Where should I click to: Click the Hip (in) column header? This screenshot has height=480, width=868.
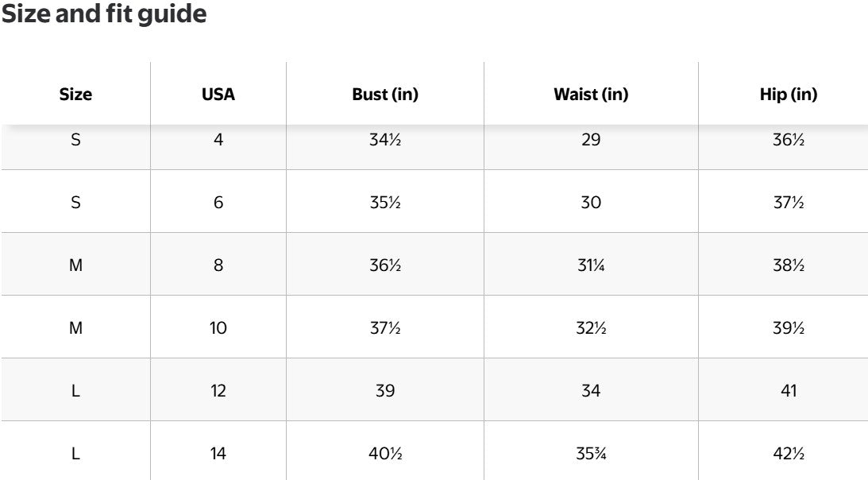coord(789,95)
